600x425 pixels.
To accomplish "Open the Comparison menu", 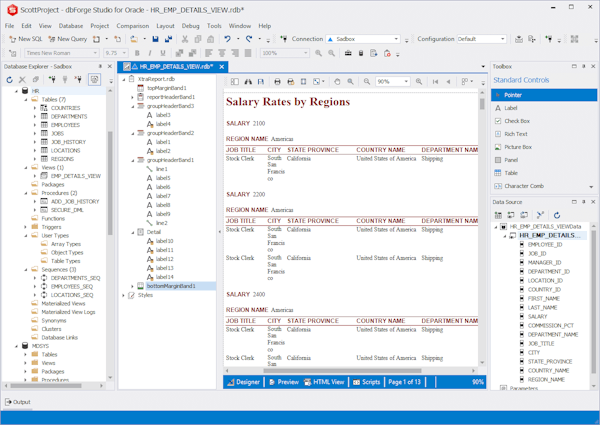I will tap(133, 26).
